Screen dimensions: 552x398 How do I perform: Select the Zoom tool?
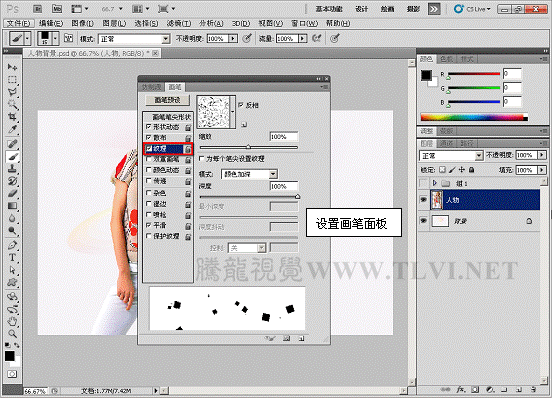(x=12, y=334)
